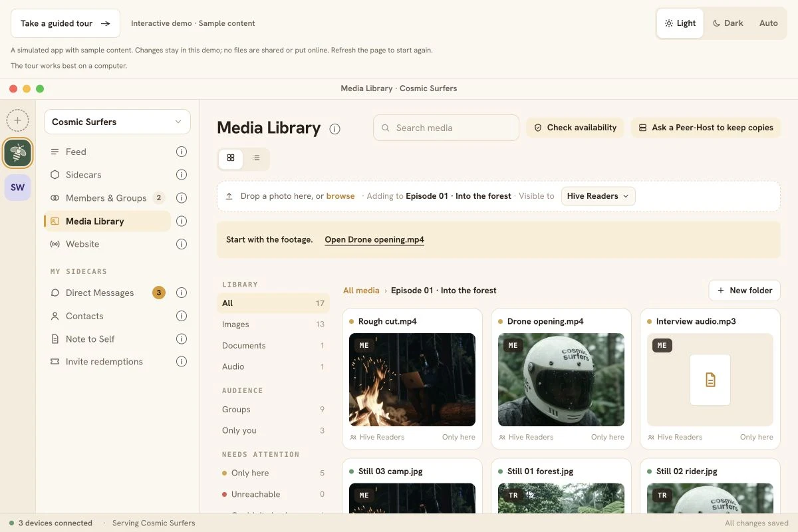Show info for Direct Messages
The image size is (798, 532).
181,293
